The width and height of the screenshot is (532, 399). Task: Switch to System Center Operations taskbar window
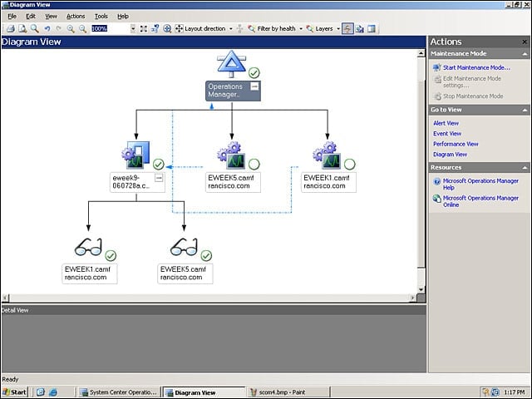tap(119, 392)
